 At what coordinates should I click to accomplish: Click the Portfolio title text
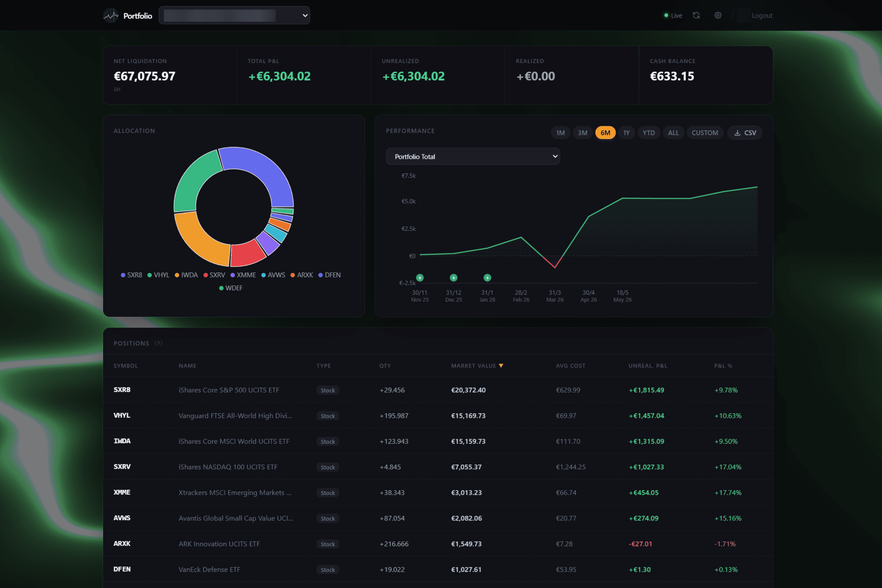coord(138,16)
